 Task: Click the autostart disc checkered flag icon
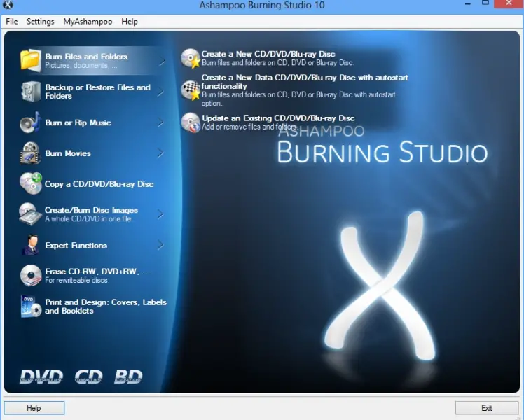click(x=191, y=90)
